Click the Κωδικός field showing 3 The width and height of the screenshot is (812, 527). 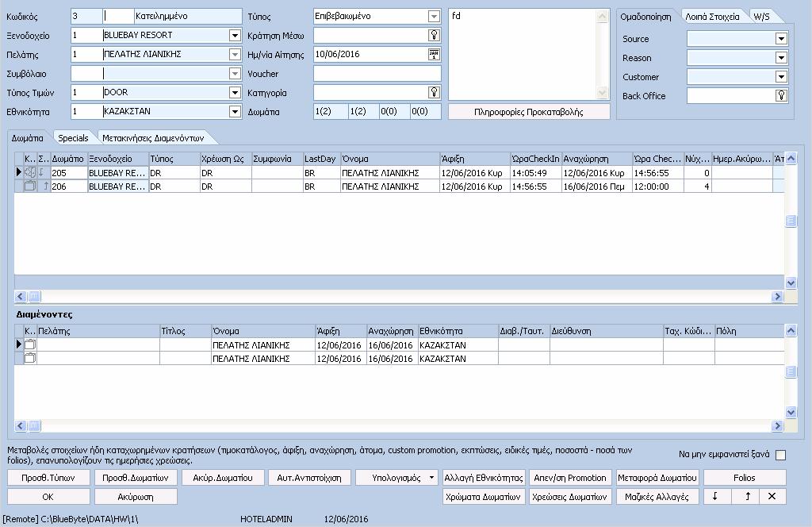coord(86,17)
